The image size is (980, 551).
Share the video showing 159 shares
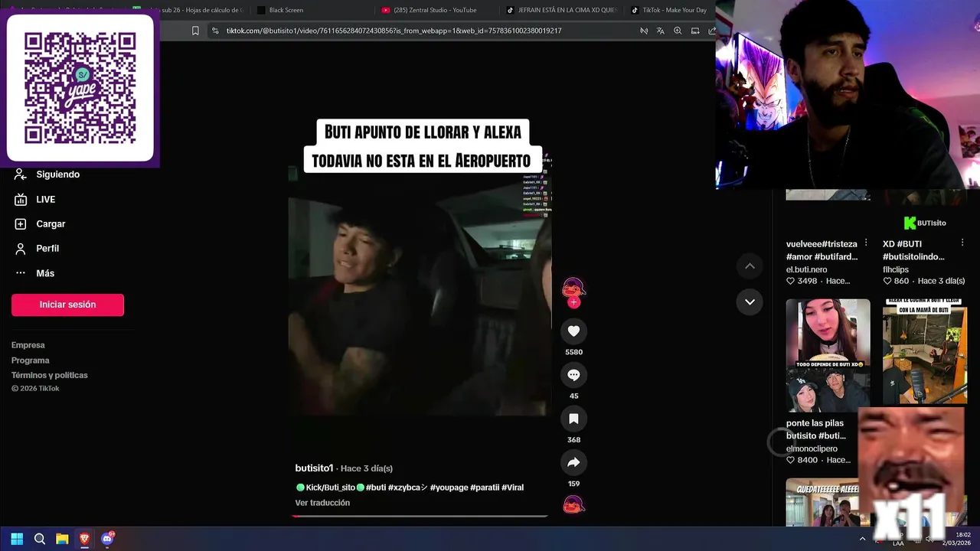pyautogui.click(x=573, y=462)
